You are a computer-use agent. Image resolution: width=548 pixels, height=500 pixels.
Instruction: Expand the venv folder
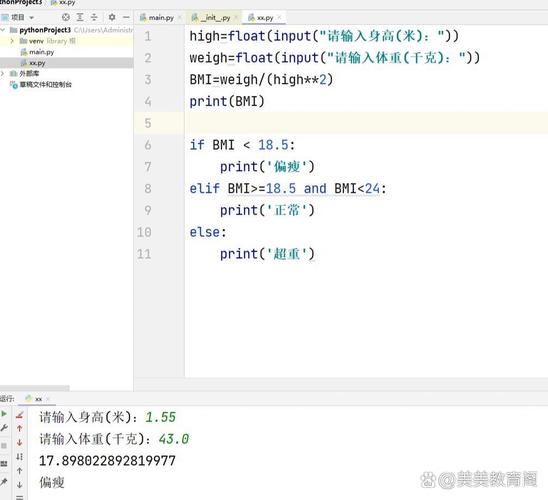coord(12,41)
